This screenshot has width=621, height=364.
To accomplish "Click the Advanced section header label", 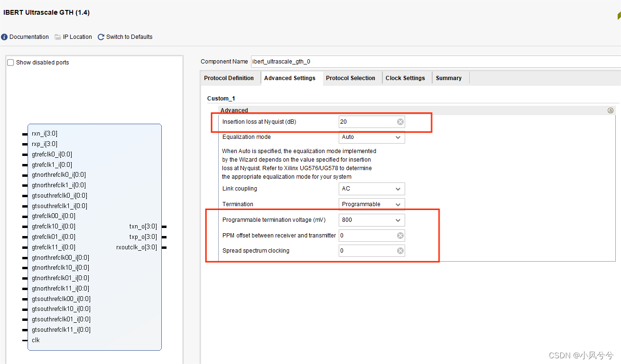I will pos(234,110).
